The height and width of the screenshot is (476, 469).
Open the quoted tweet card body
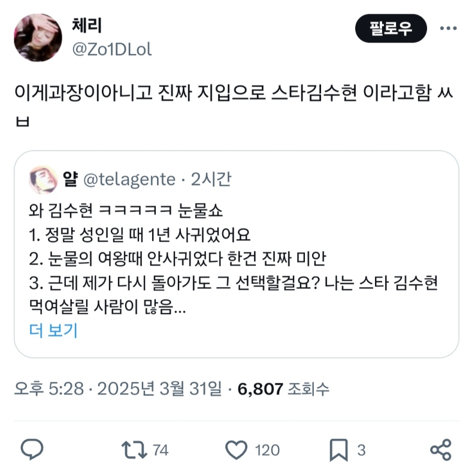[x=237, y=254]
